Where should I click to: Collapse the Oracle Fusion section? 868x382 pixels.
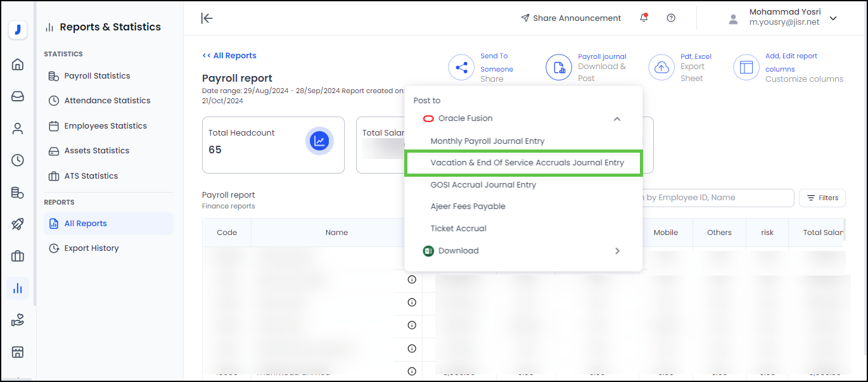point(617,118)
